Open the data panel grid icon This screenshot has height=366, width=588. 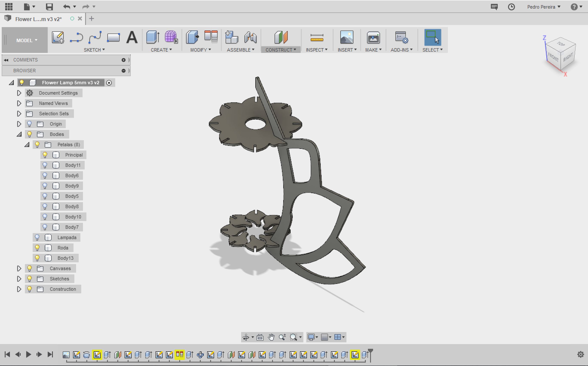tap(9, 6)
